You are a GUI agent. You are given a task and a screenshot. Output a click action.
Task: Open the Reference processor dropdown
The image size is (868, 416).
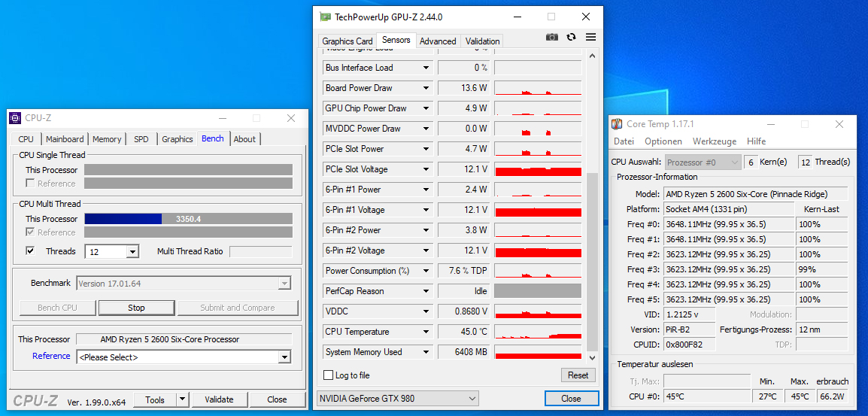(x=284, y=357)
